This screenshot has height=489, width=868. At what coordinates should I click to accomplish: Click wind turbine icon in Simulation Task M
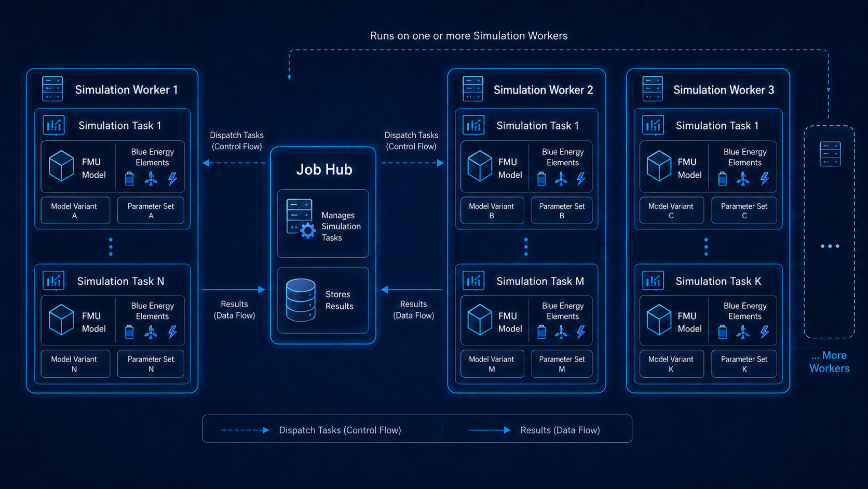click(561, 332)
